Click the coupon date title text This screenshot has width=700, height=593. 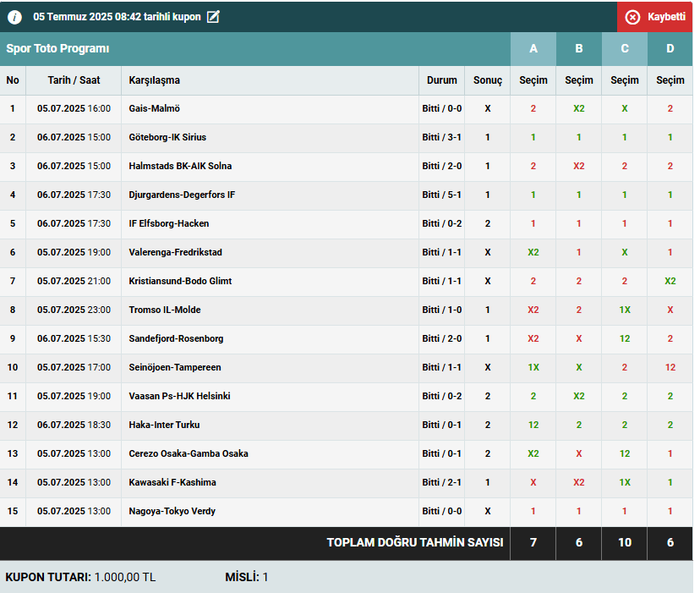pyautogui.click(x=117, y=17)
